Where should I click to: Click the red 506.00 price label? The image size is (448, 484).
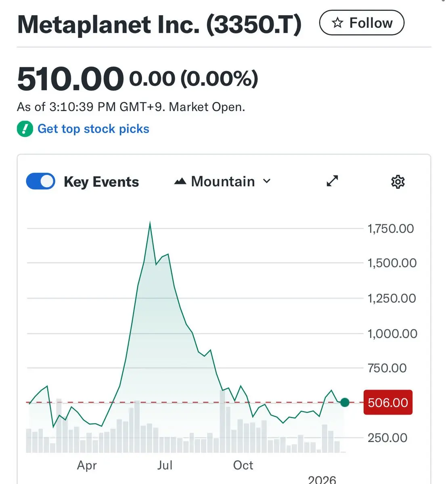388,403
